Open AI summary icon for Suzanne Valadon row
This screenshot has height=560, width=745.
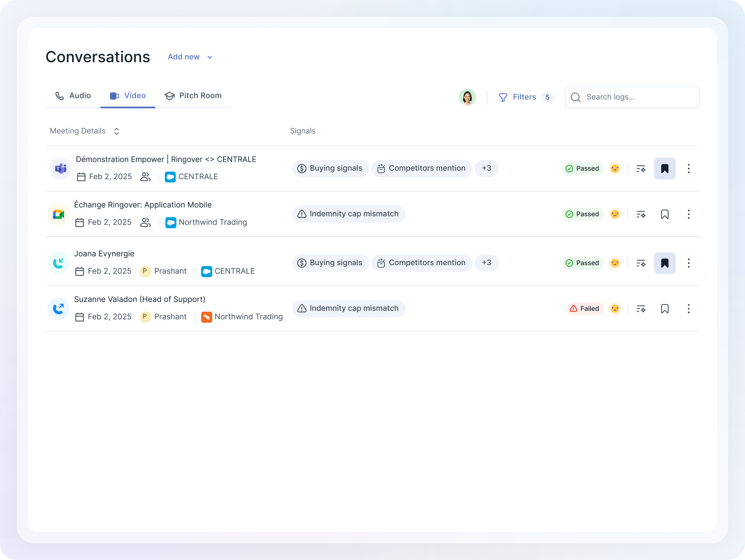(641, 309)
